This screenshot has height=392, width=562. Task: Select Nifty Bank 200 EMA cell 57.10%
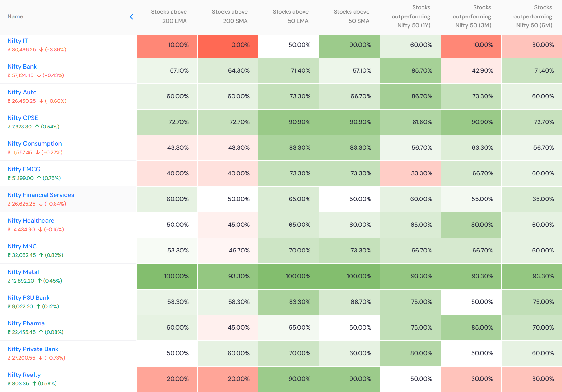[167, 71]
